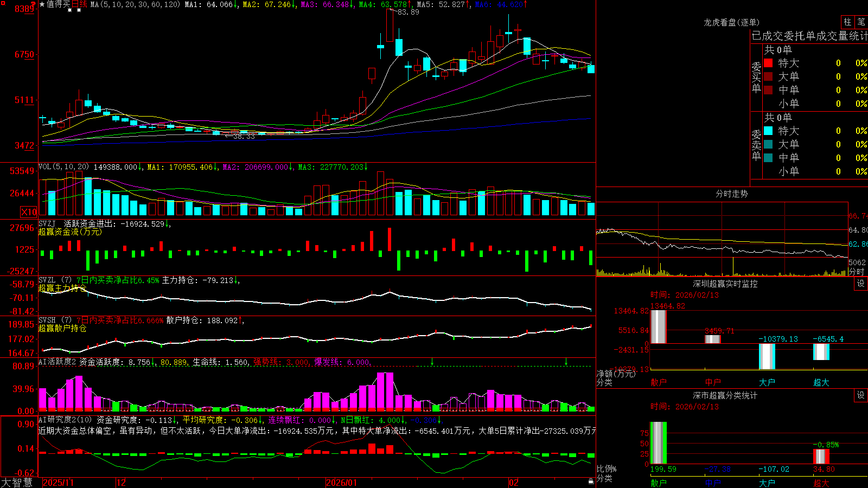Click the 2025/11 timeline date marker
Image resolution: width=868 pixels, height=488 pixels.
[58, 483]
